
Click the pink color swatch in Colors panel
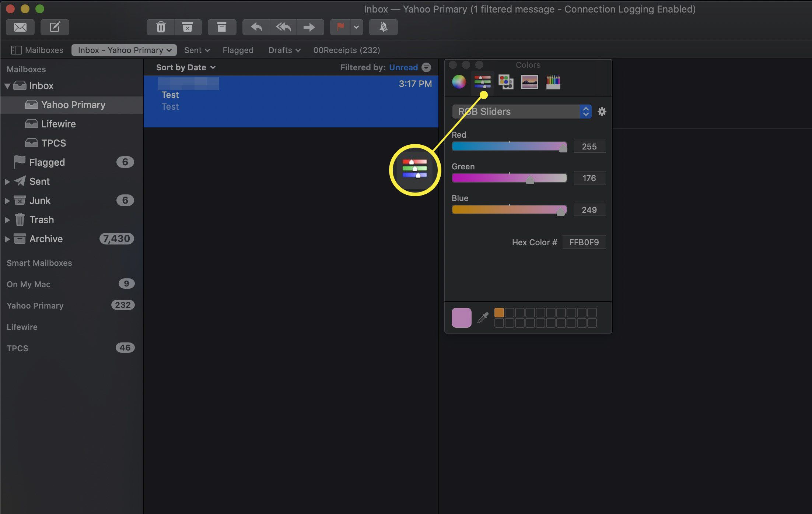coord(461,318)
